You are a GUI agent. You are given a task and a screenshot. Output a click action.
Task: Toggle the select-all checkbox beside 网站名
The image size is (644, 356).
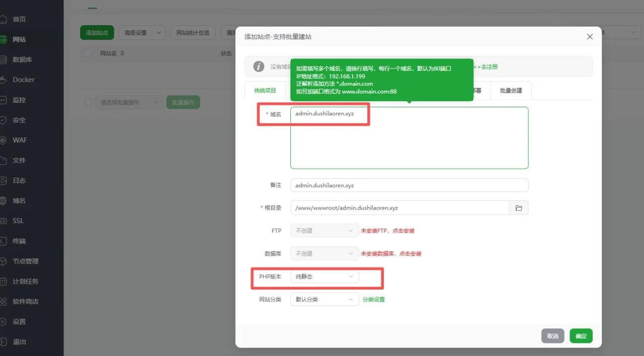pos(88,53)
